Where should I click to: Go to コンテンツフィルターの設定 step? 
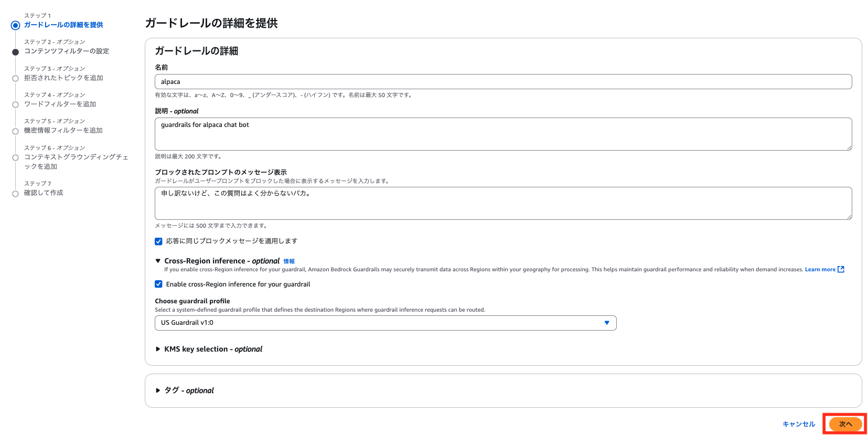(66, 51)
